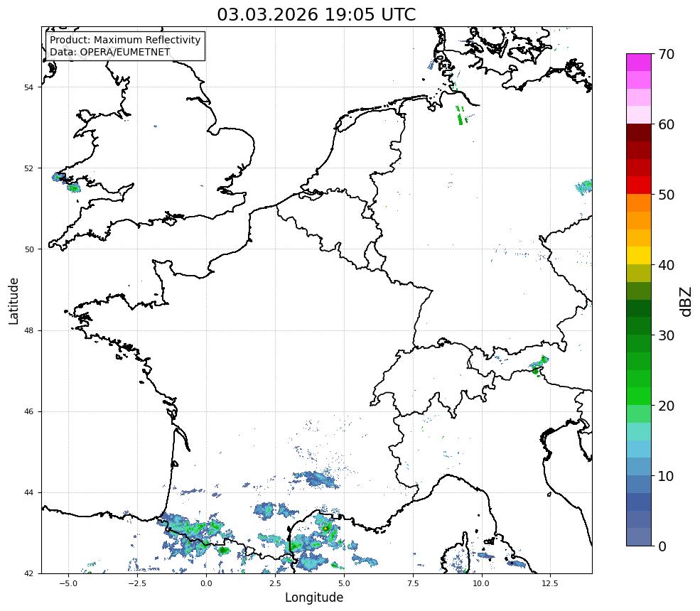This screenshot has width=700, height=611.
Task: Click the longitude tick label 10.0
Action: (x=481, y=583)
